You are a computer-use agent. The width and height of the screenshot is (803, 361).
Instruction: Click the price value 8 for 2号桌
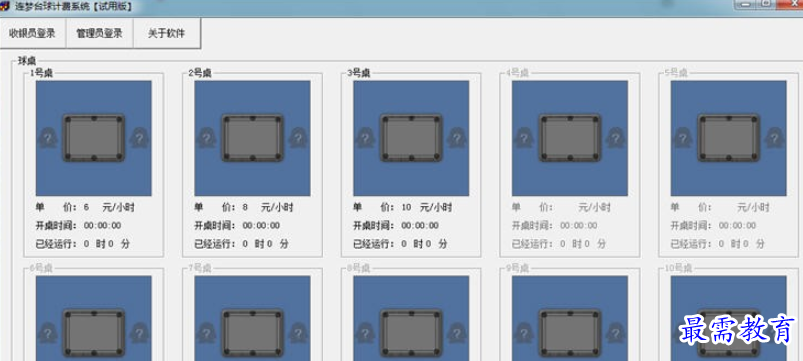tap(245, 207)
